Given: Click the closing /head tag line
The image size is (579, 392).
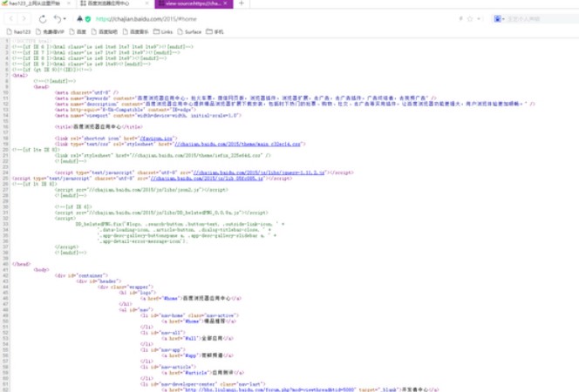Looking at the screenshot, I should (x=22, y=264).
